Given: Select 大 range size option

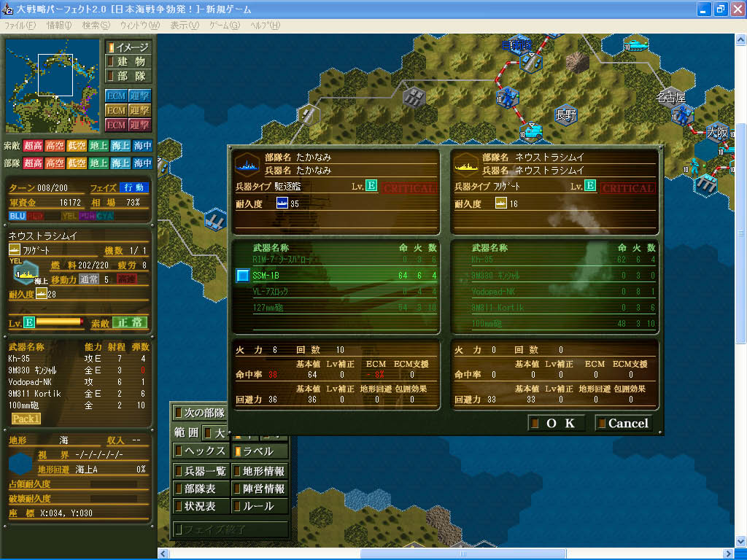Looking at the screenshot, I should pyautogui.click(x=215, y=433).
